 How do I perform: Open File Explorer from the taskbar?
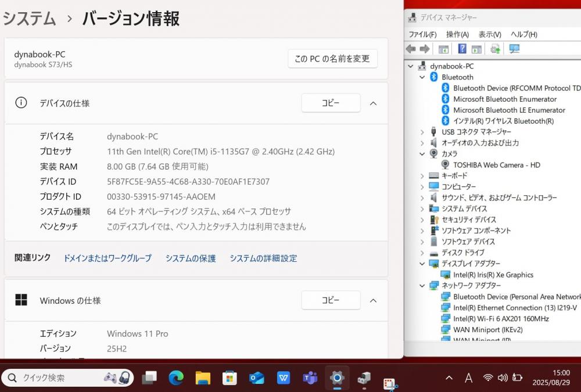click(203, 378)
